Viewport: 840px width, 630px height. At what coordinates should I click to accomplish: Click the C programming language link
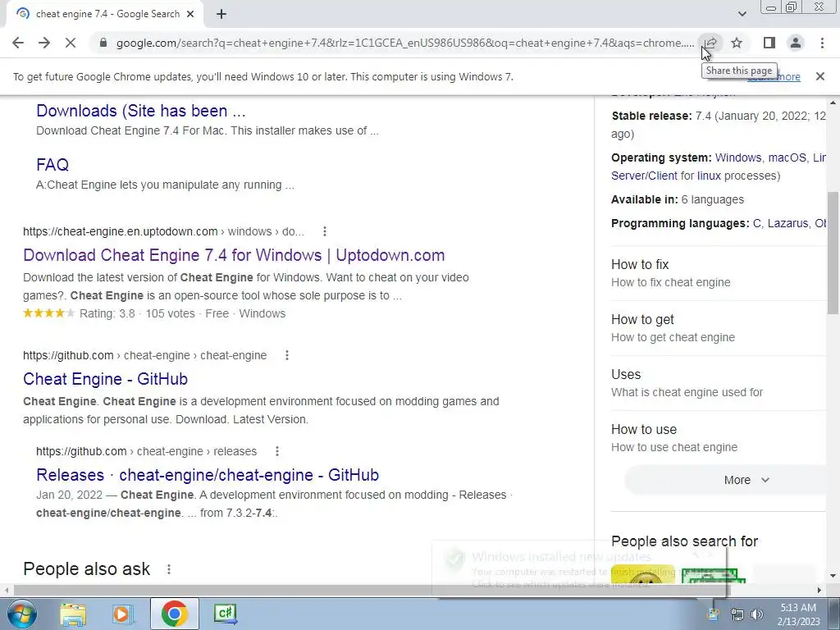coord(757,223)
